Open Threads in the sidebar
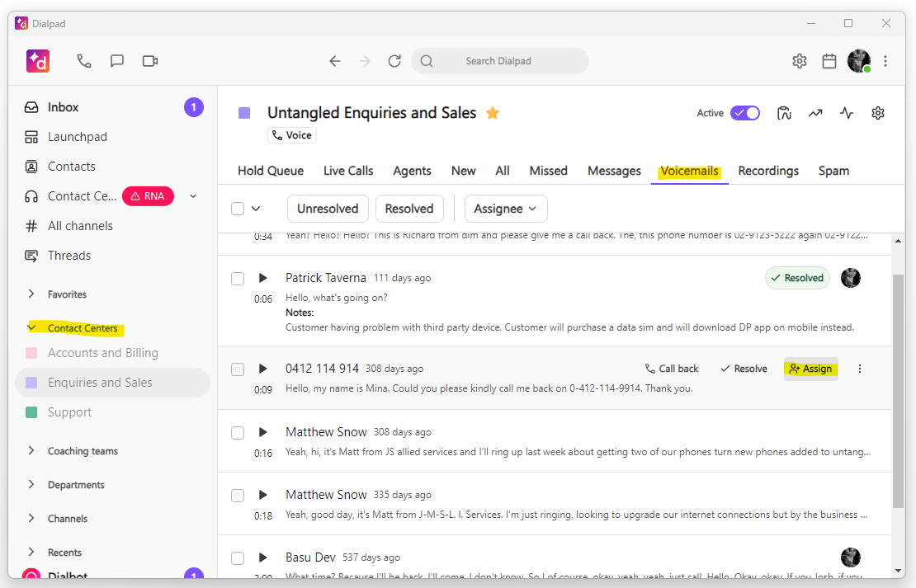This screenshot has width=916, height=588. [113, 256]
